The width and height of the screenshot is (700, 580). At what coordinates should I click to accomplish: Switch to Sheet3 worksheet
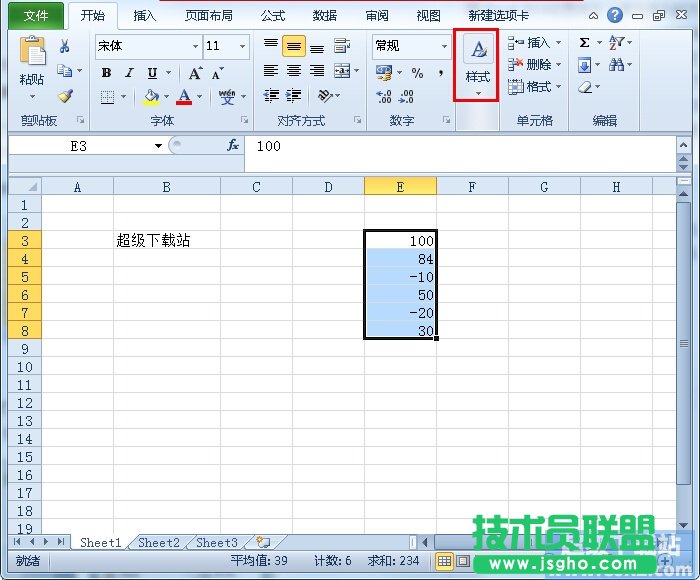(217, 542)
